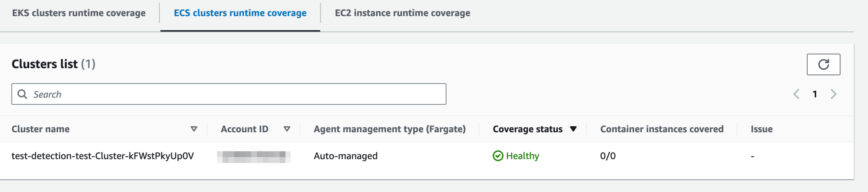Image resolution: width=868 pixels, height=192 pixels.
Task: Open the EC2 instance runtime coverage tab
Action: tap(402, 13)
